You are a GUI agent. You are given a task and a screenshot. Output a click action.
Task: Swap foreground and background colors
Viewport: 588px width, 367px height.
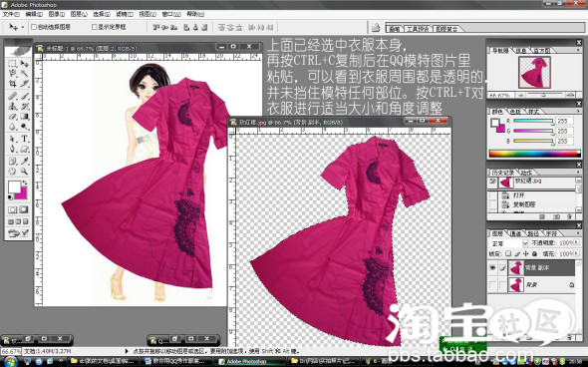[x=25, y=183]
